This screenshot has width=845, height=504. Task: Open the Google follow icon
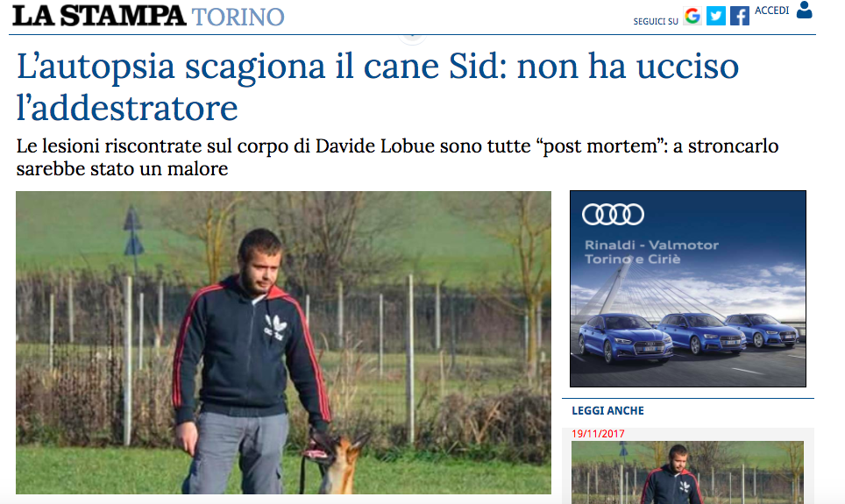692,16
